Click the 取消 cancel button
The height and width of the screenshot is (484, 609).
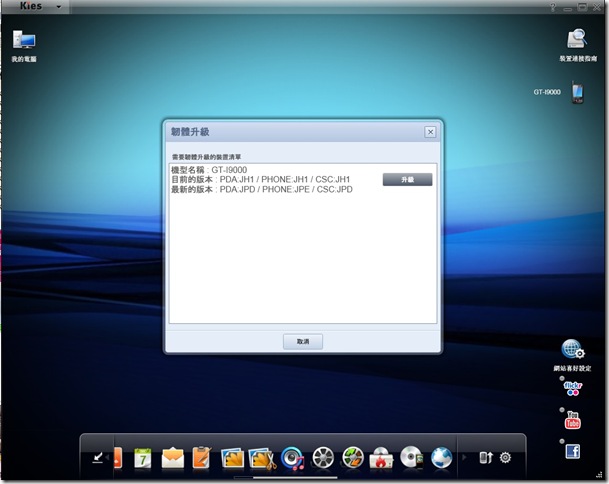(x=303, y=341)
